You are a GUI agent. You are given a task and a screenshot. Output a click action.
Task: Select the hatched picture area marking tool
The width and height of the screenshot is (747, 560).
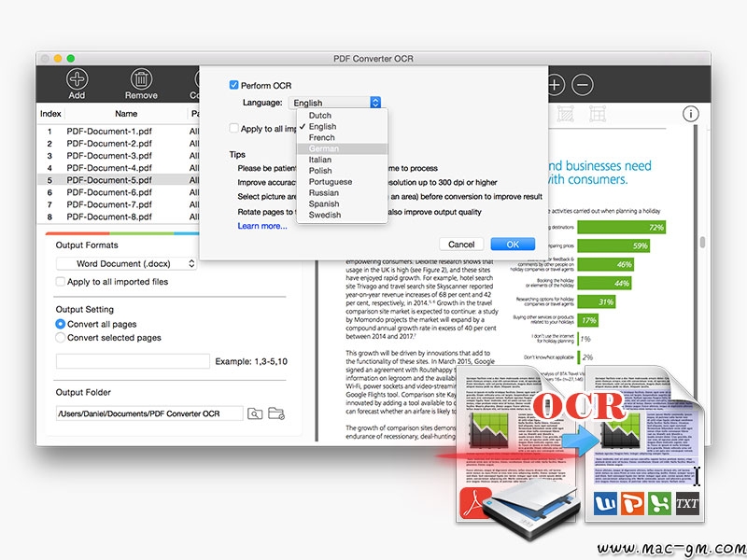pyautogui.click(x=566, y=114)
